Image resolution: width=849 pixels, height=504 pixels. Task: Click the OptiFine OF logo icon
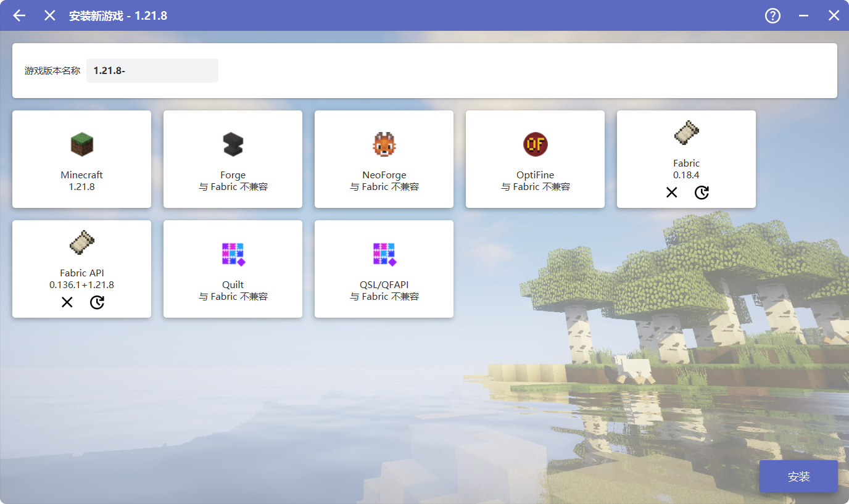click(x=535, y=144)
